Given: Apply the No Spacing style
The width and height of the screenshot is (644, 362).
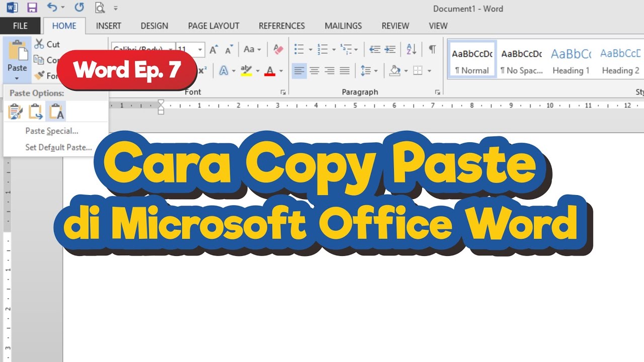Looking at the screenshot, I should click(522, 60).
